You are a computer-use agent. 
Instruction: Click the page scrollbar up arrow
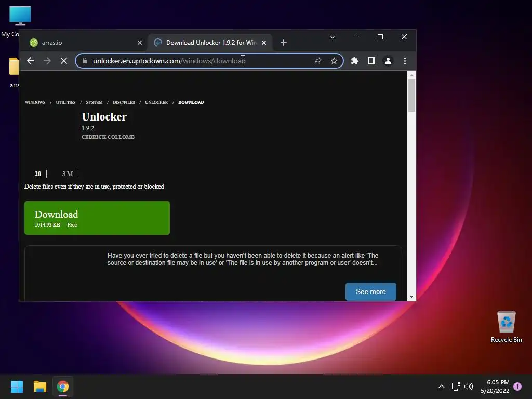coord(411,75)
